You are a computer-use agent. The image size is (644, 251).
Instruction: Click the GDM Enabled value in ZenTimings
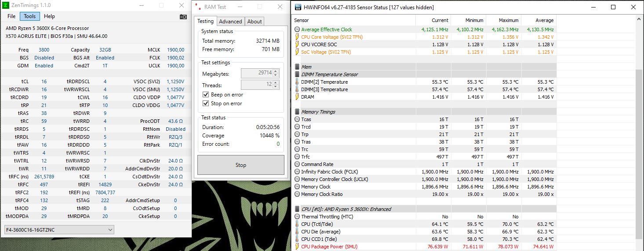tap(44, 66)
